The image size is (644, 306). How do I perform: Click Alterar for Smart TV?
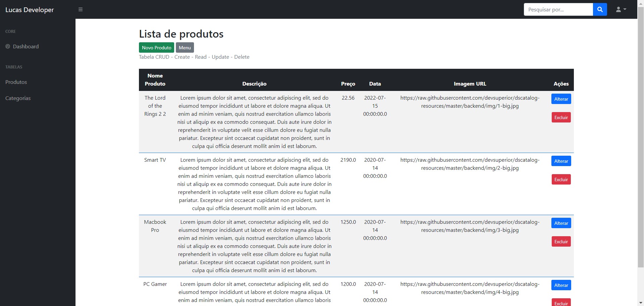click(x=560, y=161)
